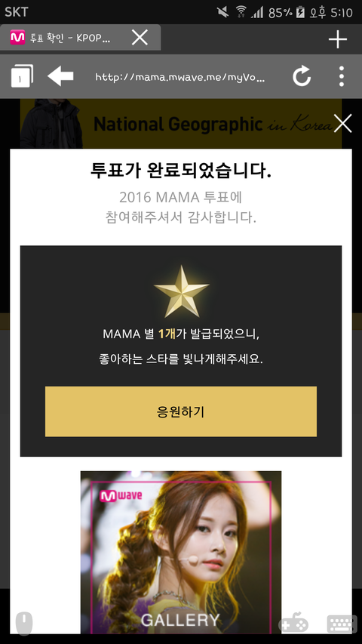Tap the battery status icon
Viewport: 362px width, 644px height.
tap(300, 12)
